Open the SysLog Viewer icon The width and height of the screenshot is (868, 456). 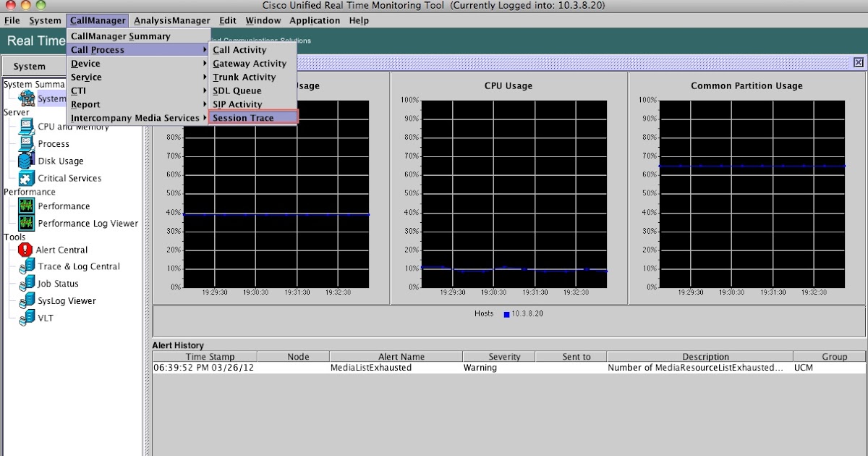click(x=26, y=301)
